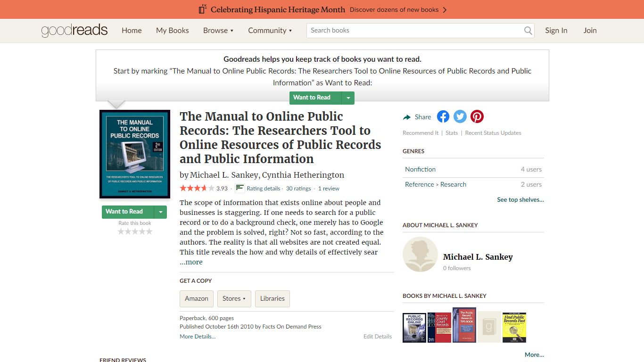644x362 pixels.
Task: Click Recommend It link
Action: click(x=421, y=133)
